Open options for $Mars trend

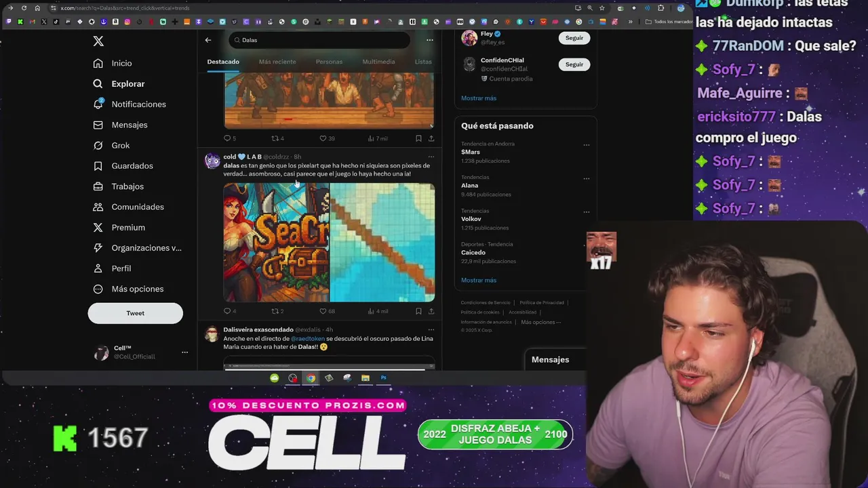[587, 144]
